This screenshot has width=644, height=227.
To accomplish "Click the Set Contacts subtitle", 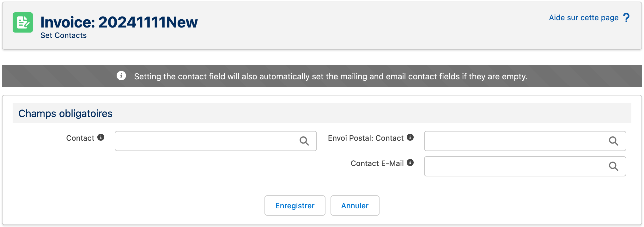I will point(64,35).
